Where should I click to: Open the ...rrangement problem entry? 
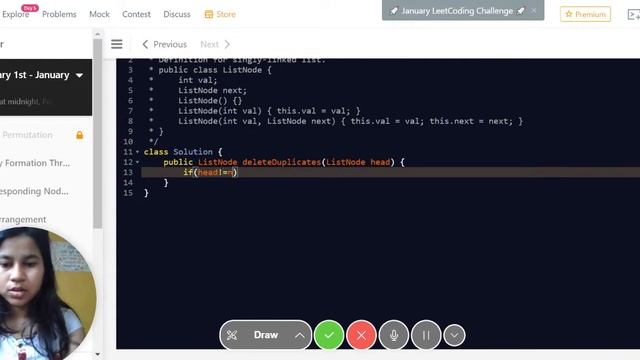[23, 220]
